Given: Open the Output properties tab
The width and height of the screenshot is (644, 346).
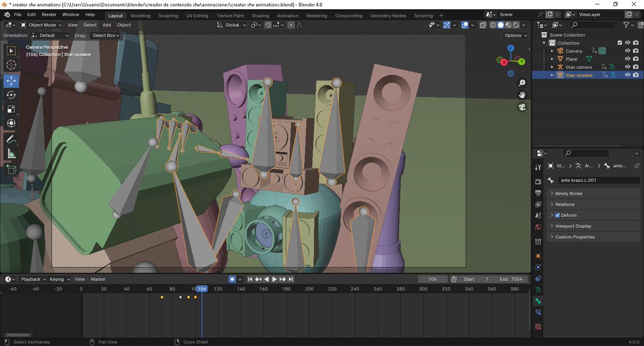Looking at the screenshot, I should (x=538, y=193).
